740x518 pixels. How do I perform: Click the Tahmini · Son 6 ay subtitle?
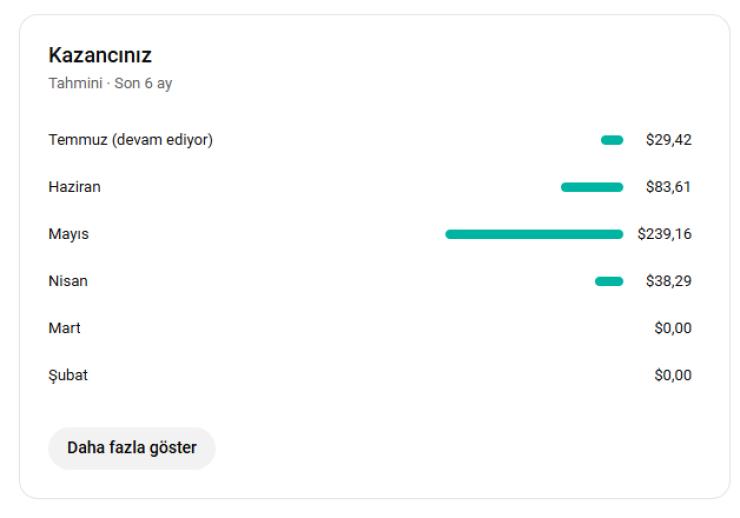pyautogui.click(x=110, y=84)
